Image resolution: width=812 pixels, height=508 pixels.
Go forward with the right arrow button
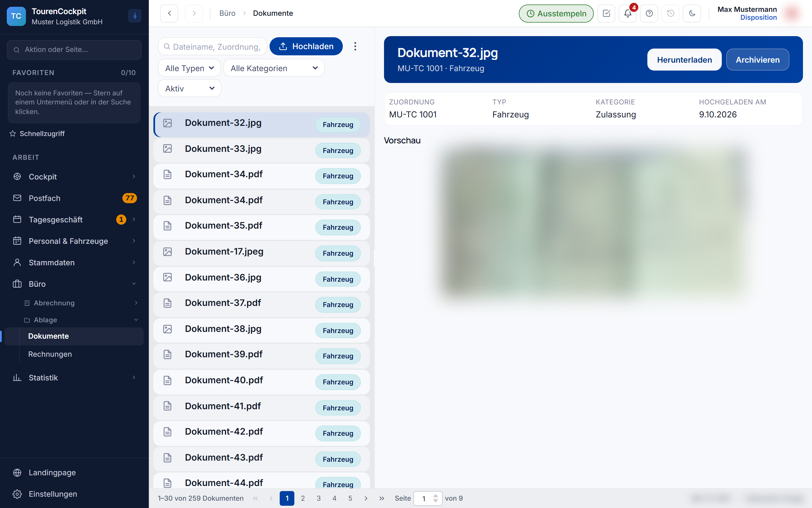click(x=194, y=14)
